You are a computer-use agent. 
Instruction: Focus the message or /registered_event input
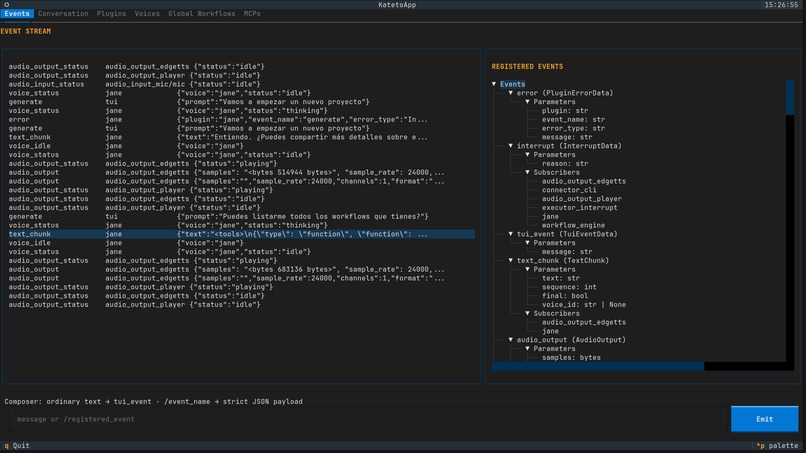click(368, 419)
